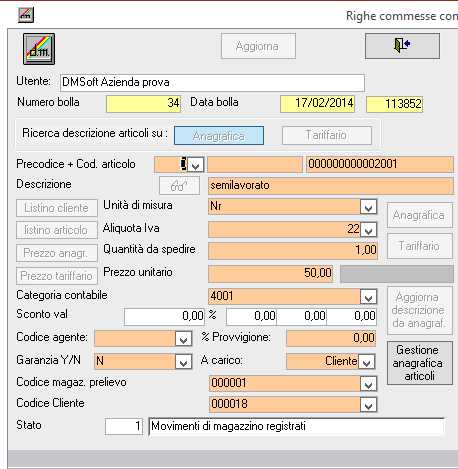
Task: Click the Quantità da spedire field 1,00
Action: 293,251
